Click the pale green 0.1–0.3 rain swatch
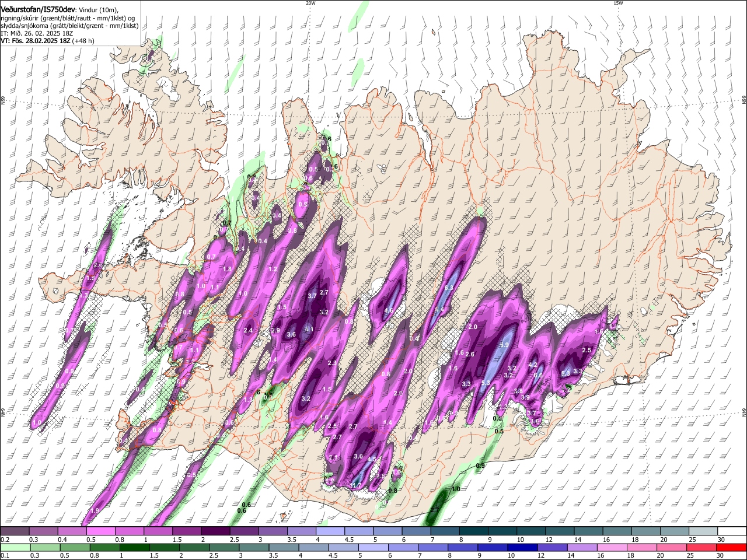 tap(15, 547)
